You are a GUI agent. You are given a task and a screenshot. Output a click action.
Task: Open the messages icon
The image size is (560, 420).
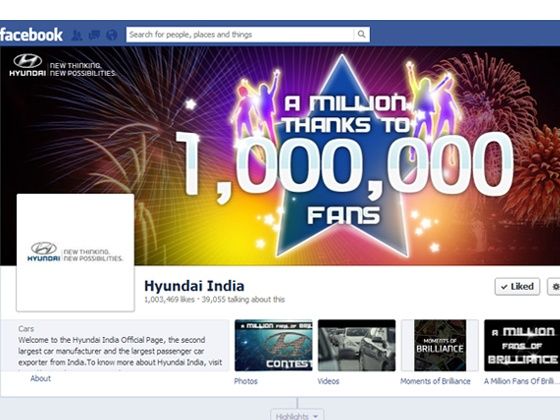94,35
